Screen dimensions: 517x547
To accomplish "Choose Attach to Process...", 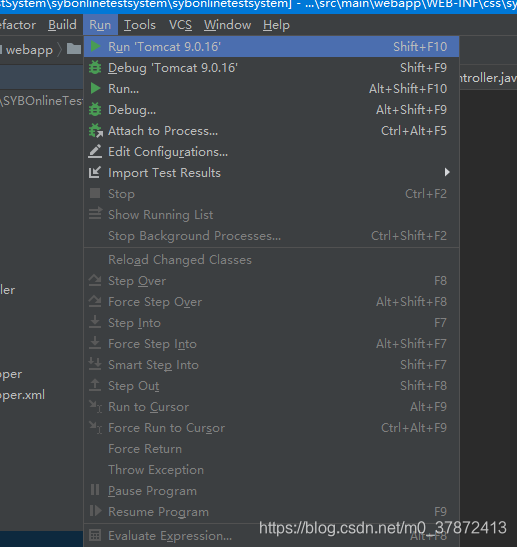I will [x=271, y=130].
